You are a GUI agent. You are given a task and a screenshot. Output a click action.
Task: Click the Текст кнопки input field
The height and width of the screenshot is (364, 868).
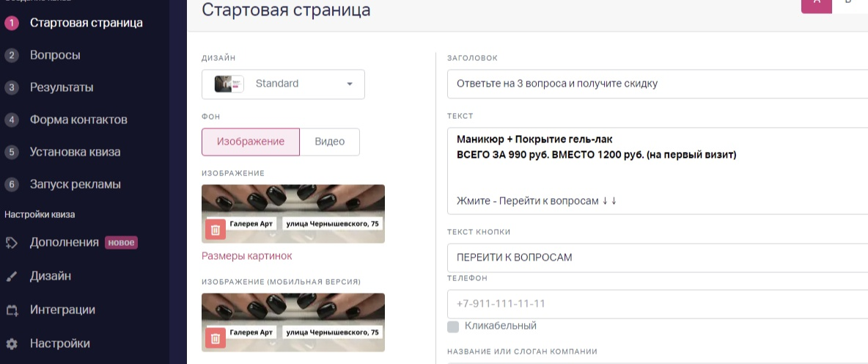pyautogui.click(x=657, y=258)
